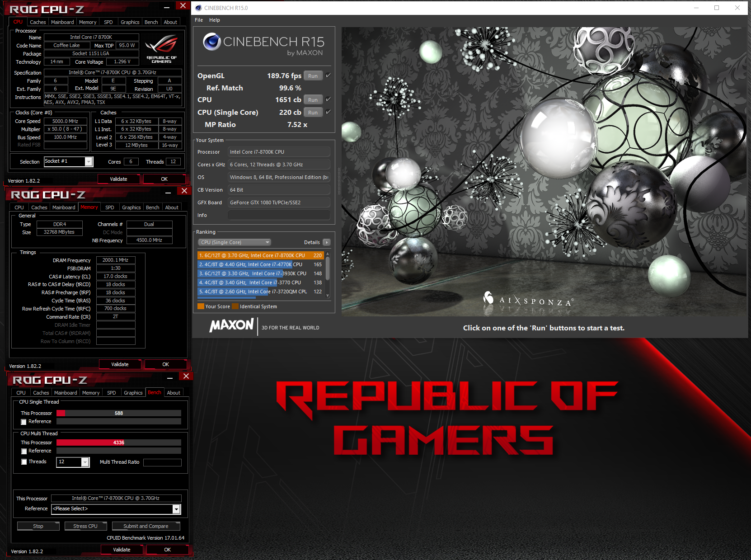This screenshot has width=751, height=560.
Task: Close the top CPU-Z window showing the CPU tab
Action: (x=183, y=5)
